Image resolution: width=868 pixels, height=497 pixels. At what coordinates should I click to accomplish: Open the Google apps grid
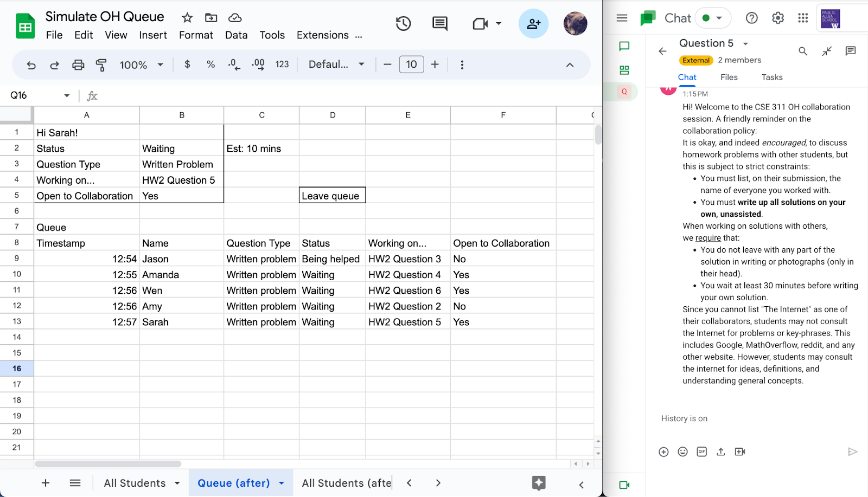pos(803,18)
